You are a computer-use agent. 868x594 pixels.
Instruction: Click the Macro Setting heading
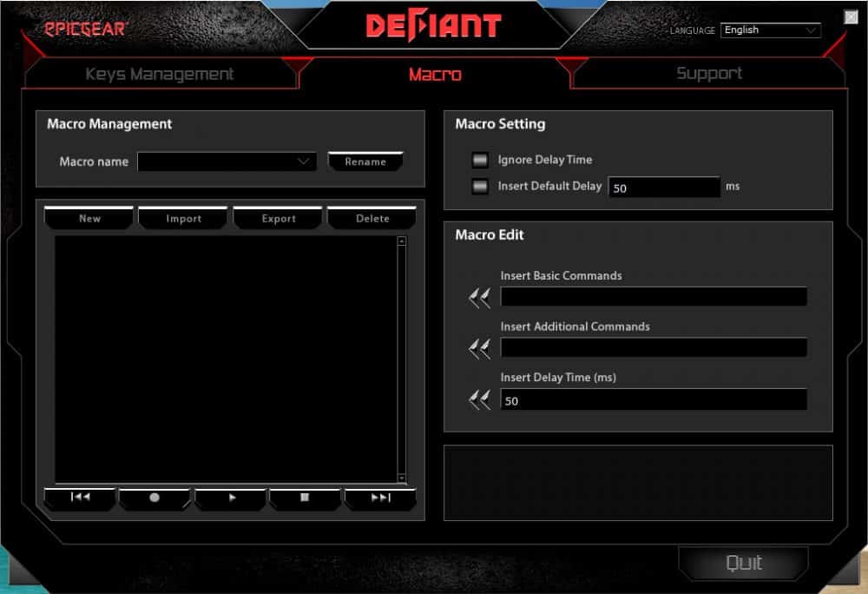coord(500,124)
